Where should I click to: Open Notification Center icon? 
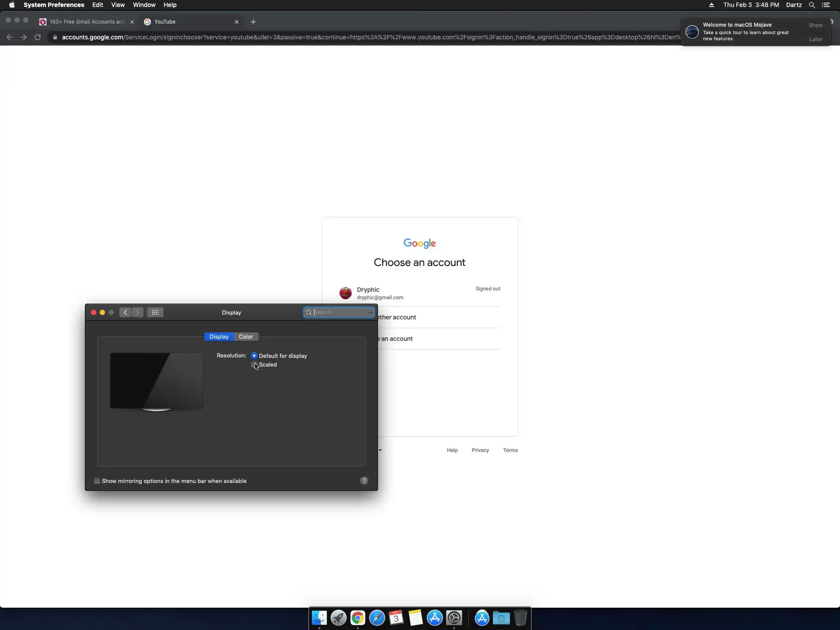click(x=826, y=5)
